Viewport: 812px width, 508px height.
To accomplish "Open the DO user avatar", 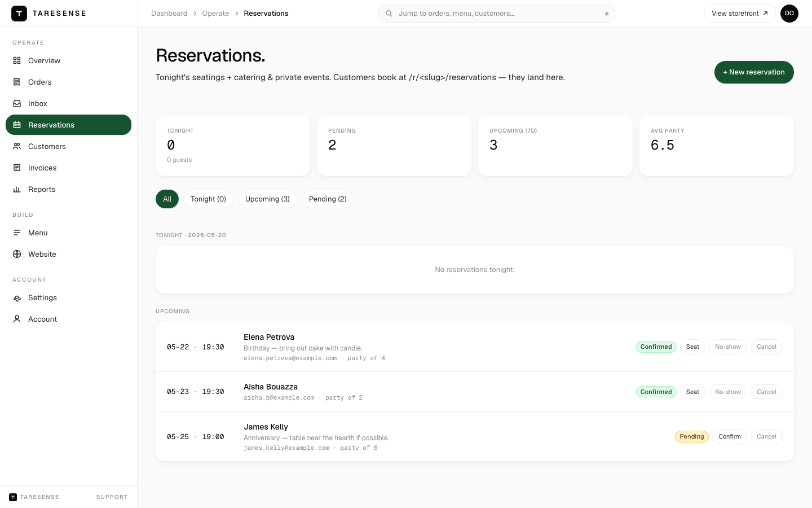I will click(x=789, y=14).
